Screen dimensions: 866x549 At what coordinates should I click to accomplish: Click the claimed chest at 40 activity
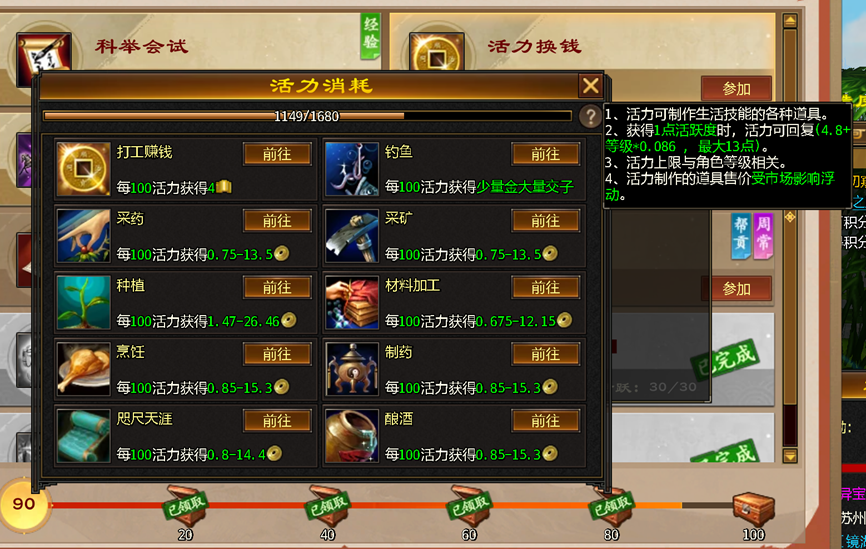[x=327, y=506]
